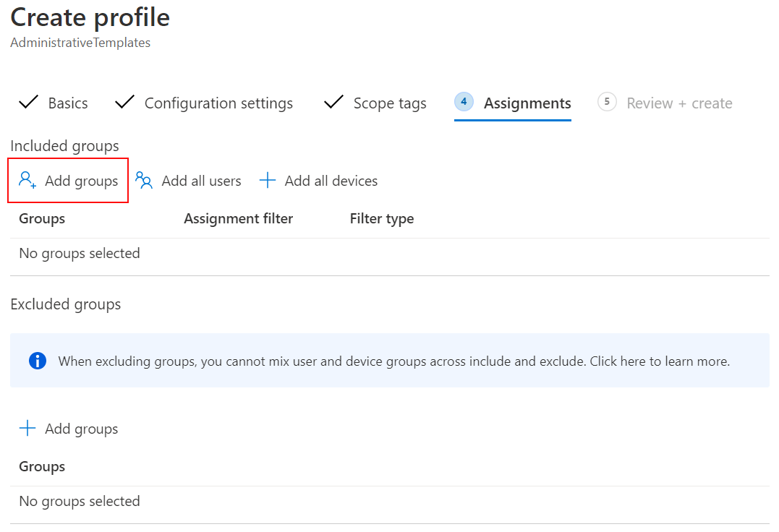Click the Add all users people icon
Viewport: 779px width, 532px height.
click(x=143, y=180)
